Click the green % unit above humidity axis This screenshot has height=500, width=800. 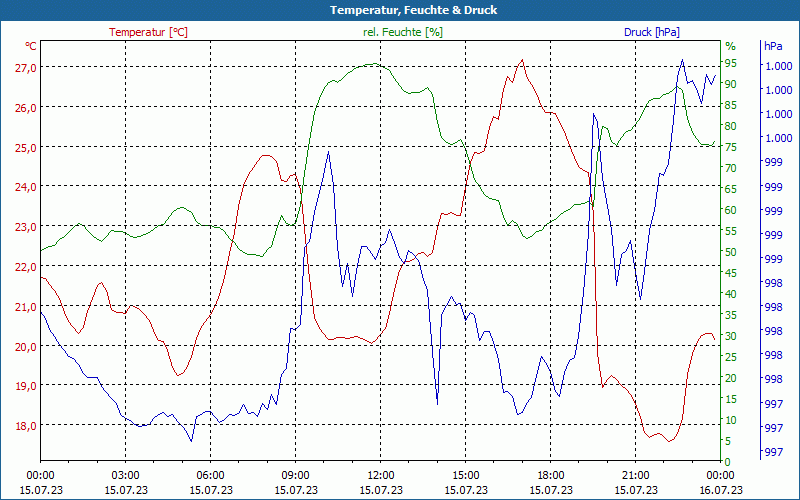(x=731, y=46)
